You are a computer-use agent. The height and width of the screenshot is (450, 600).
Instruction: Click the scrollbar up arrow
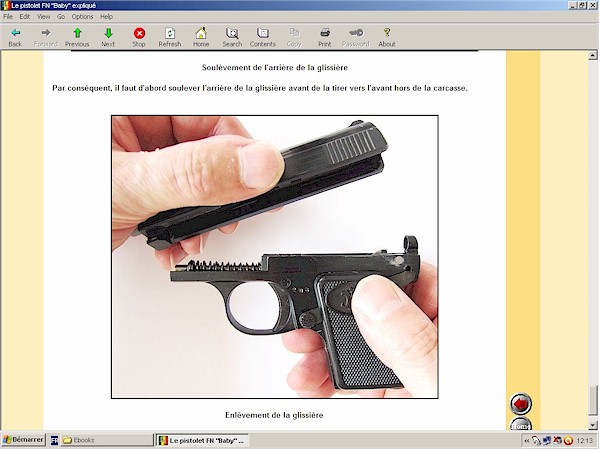593,56
